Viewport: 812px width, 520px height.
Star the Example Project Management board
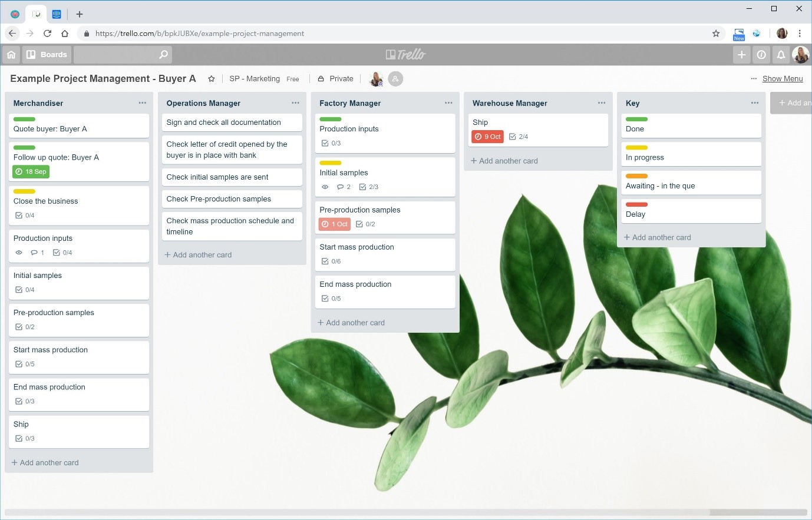(211, 79)
